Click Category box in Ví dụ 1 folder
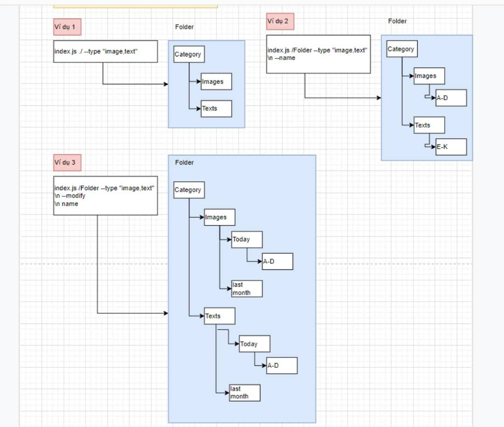The image size is (504, 427). pos(189,54)
